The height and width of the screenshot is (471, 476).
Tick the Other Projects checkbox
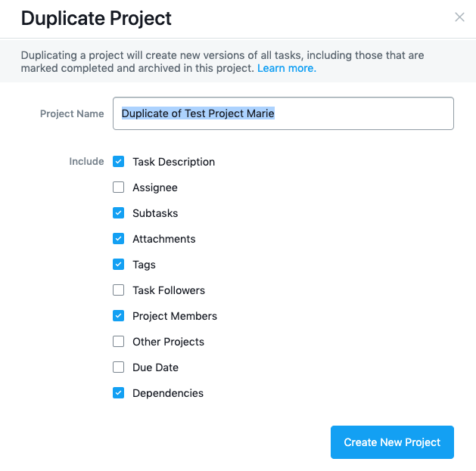[118, 342]
